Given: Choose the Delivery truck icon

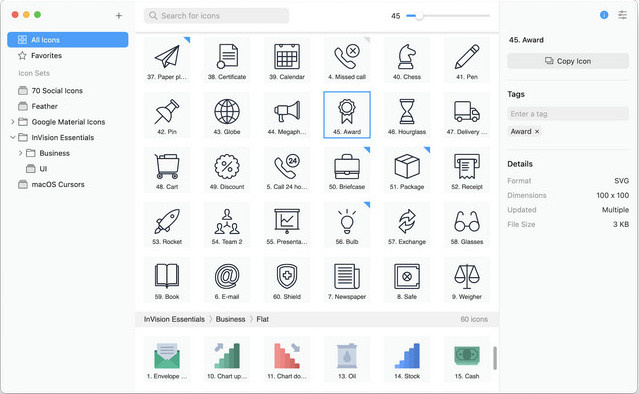Looking at the screenshot, I should coord(467,115).
